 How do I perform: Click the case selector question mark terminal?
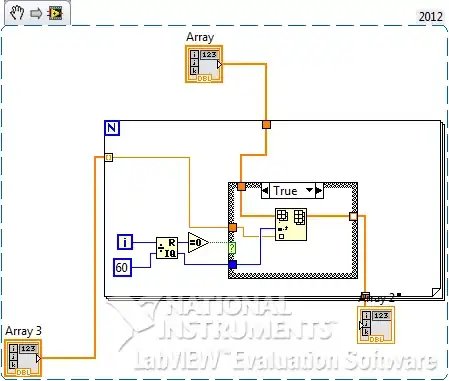pos(232,248)
